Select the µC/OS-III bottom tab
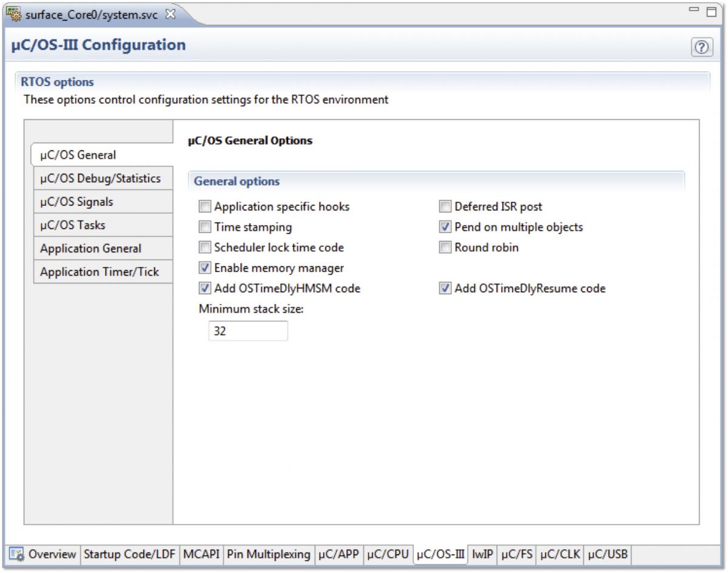This screenshot has height=573, width=728. pyautogui.click(x=440, y=554)
